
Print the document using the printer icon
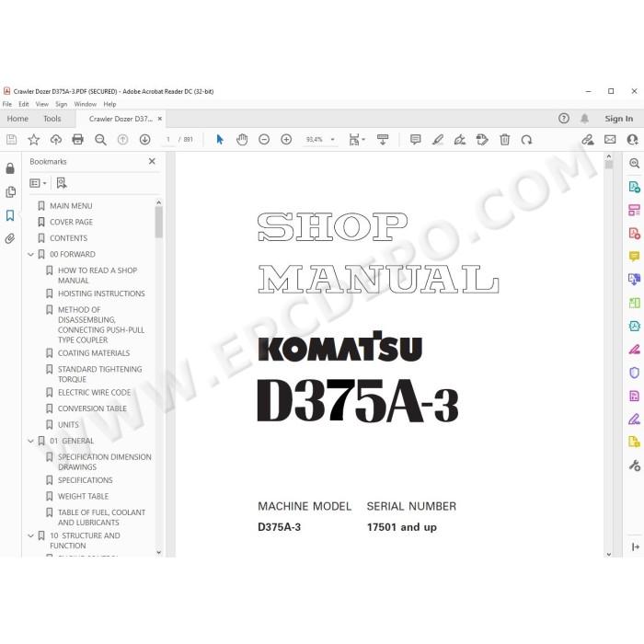click(77, 140)
